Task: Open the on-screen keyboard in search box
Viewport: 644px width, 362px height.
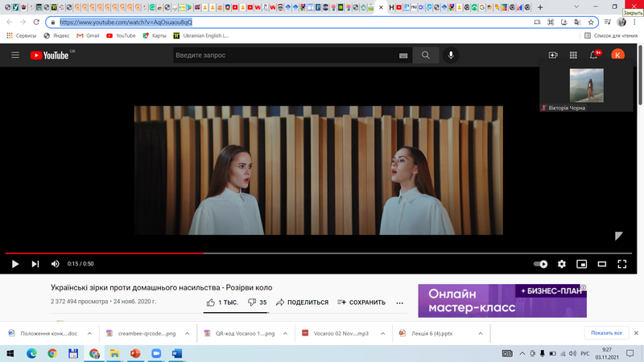Action: (403, 56)
